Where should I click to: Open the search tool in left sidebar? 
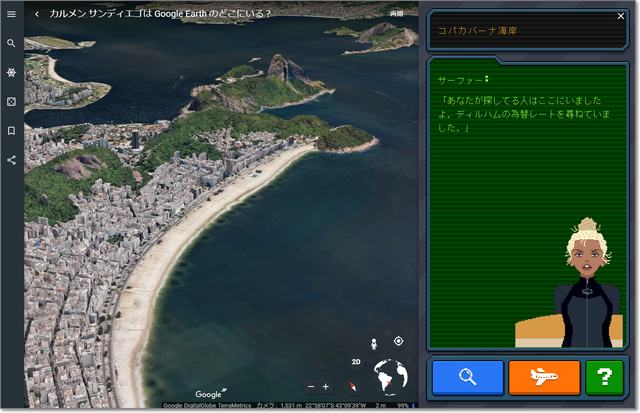(x=11, y=44)
